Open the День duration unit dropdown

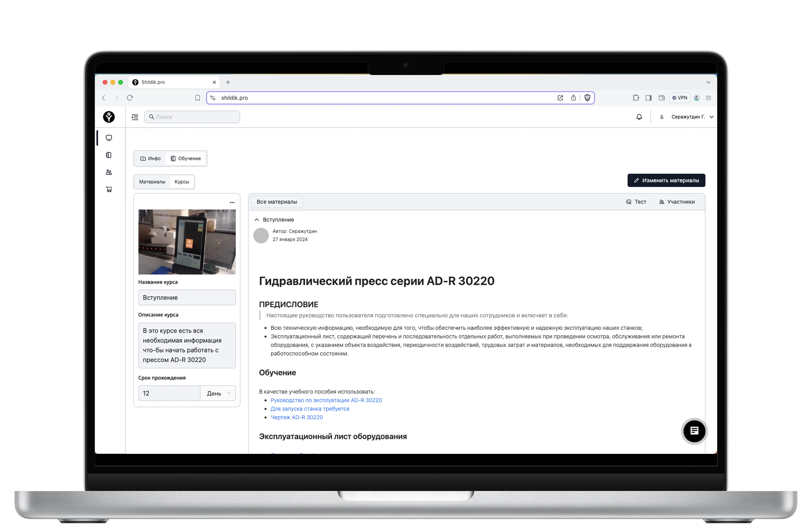(218, 393)
